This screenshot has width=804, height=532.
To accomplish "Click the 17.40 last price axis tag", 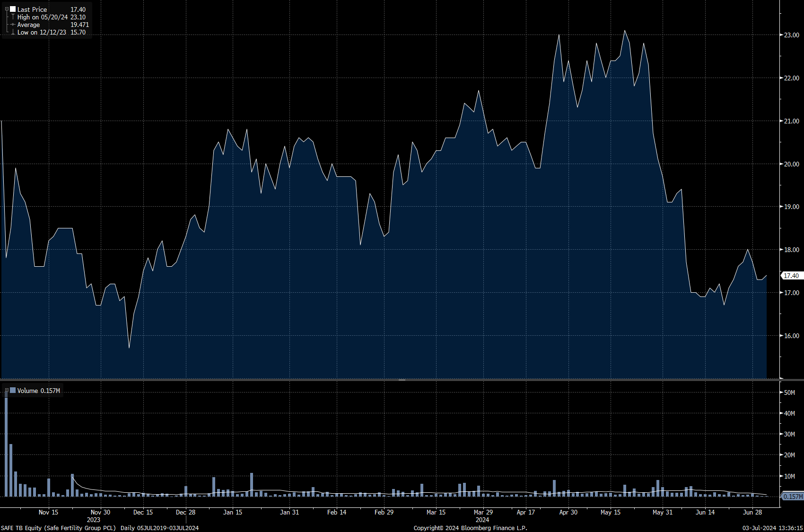I will coord(791,276).
